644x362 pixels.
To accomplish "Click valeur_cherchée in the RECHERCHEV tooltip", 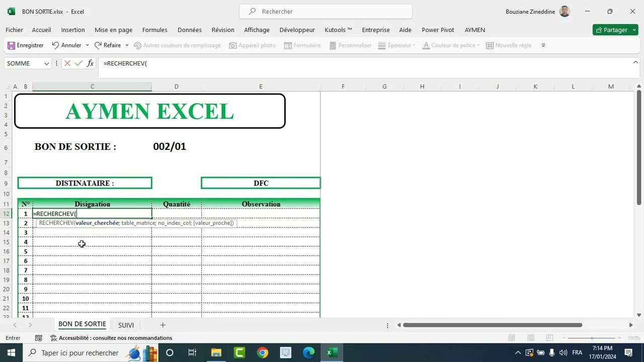I will tap(97, 223).
